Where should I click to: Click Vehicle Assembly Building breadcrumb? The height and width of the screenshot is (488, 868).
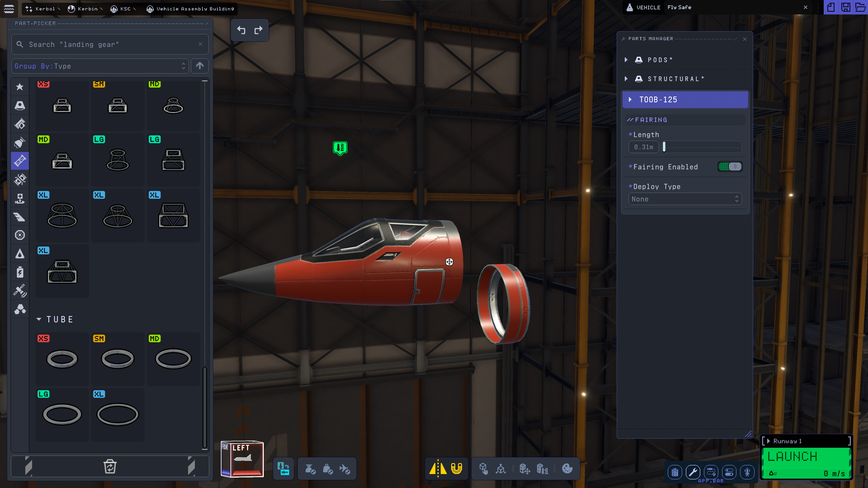[190, 9]
